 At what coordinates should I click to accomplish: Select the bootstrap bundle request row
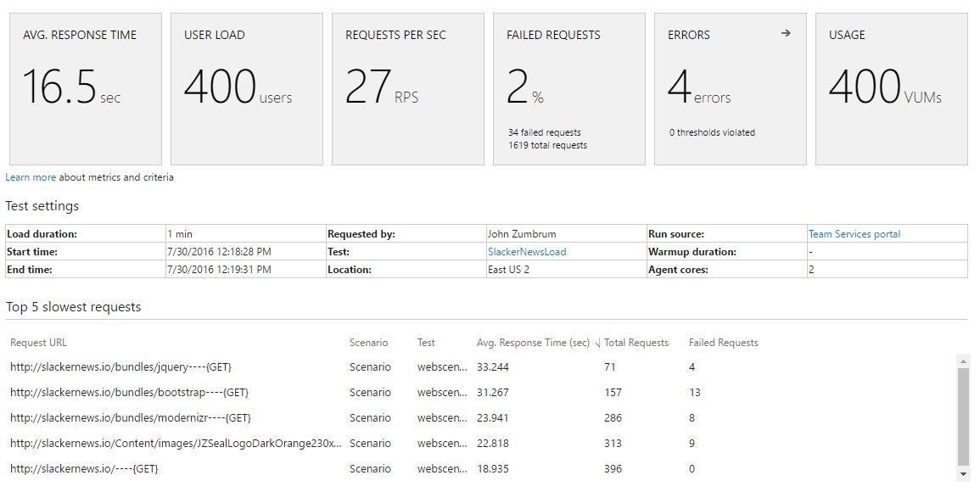tap(129, 393)
